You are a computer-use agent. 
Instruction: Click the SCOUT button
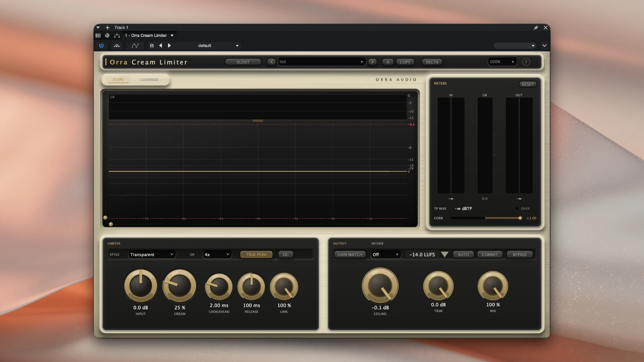[243, 62]
